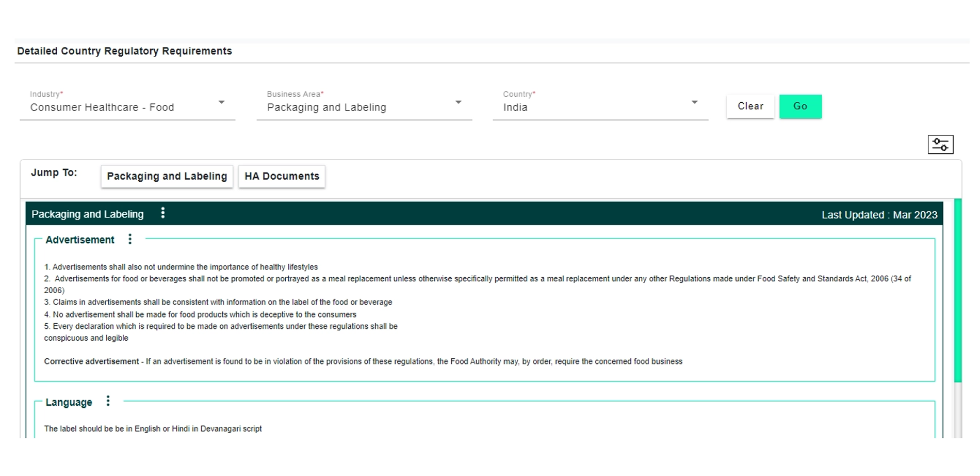
Task: Click three-dot menu next to Advertisement
Action: [130, 239]
